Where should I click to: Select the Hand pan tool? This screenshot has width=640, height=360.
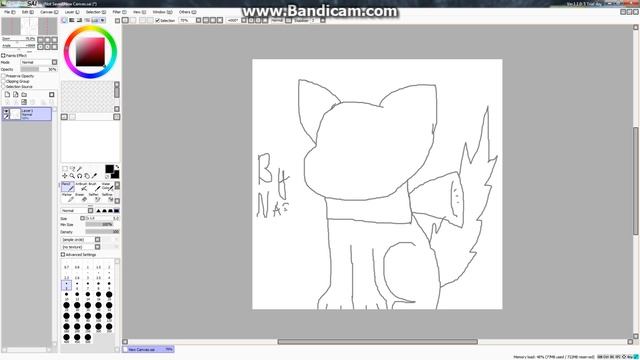coord(87,176)
